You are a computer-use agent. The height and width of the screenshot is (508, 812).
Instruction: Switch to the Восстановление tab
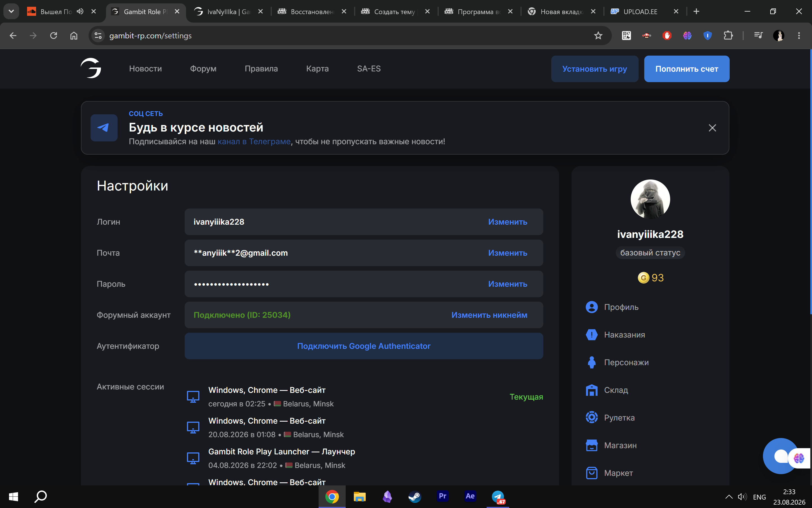click(x=312, y=11)
